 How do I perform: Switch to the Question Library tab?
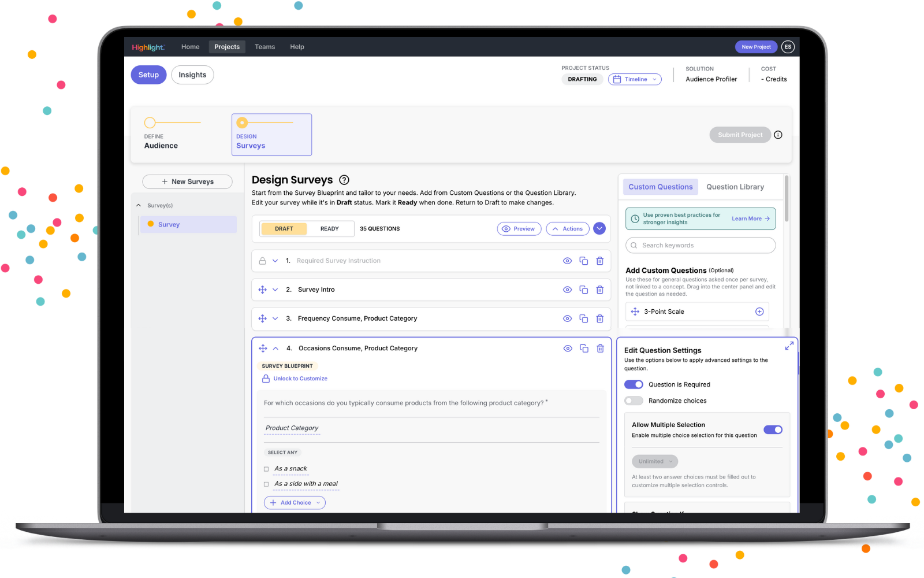(735, 187)
